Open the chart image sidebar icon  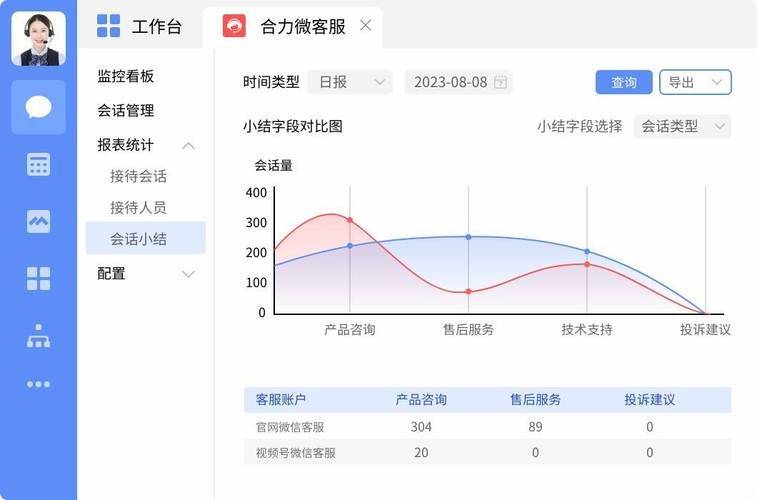(x=39, y=222)
